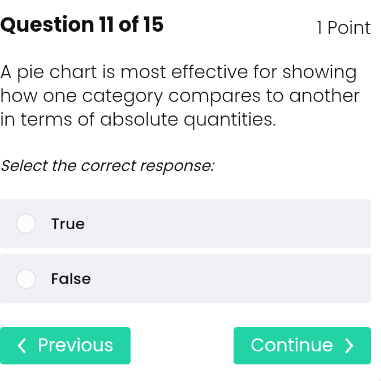381x381 pixels.
Task: Click the word 'Continue' on the green button
Action: point(292,345)
